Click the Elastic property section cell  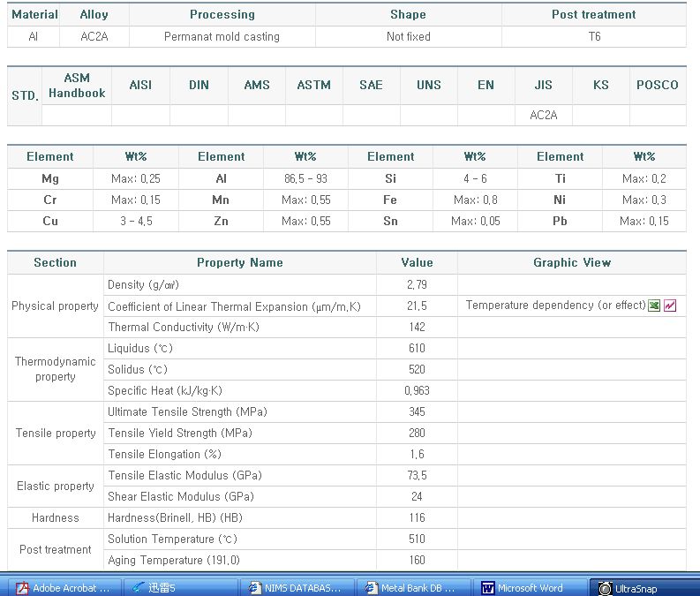point(56,486)
